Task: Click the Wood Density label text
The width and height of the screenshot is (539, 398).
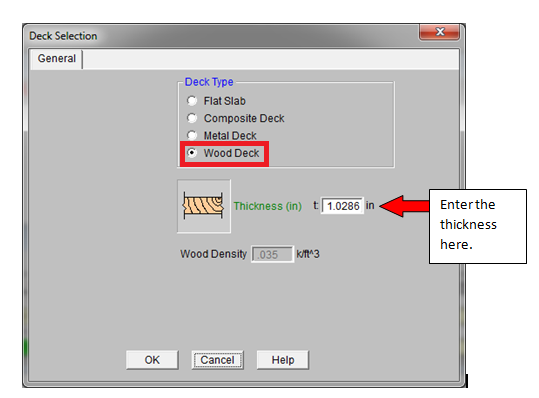Action: [213, 254]
